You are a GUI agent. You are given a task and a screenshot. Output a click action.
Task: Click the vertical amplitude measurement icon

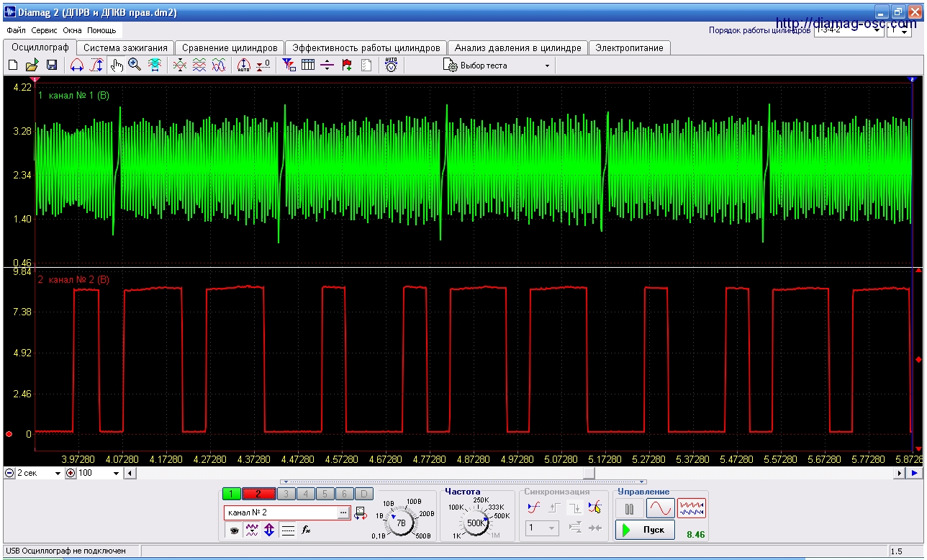pyautogui.click(x=96, y=66)
